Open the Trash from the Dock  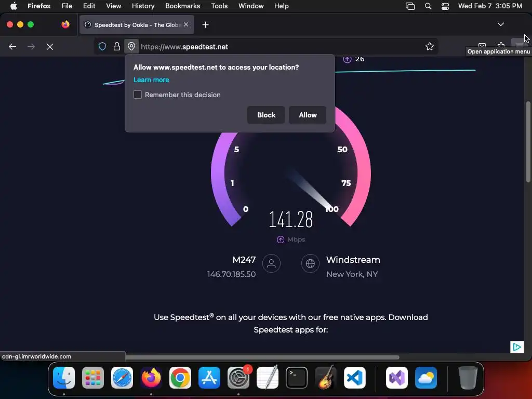(x=468, y=378)
